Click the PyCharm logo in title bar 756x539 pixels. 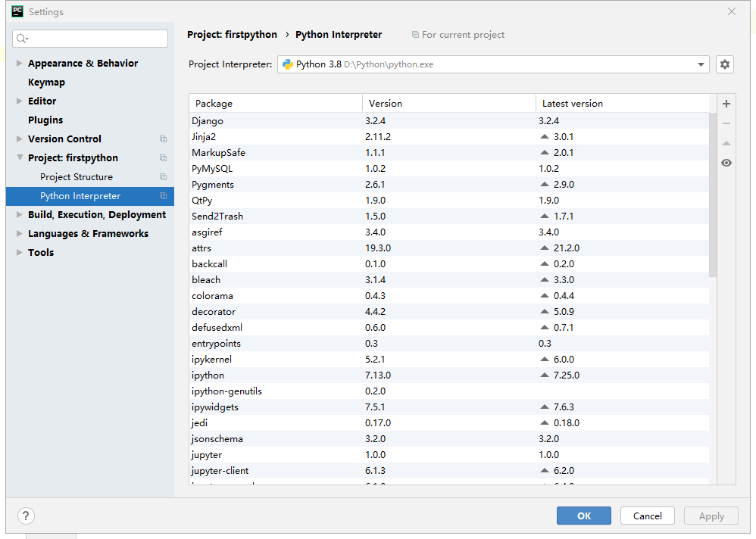(17, 11)
